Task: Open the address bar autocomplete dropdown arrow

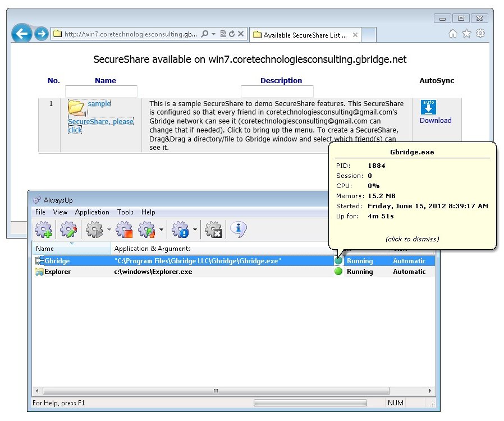Action: point(213,34)
